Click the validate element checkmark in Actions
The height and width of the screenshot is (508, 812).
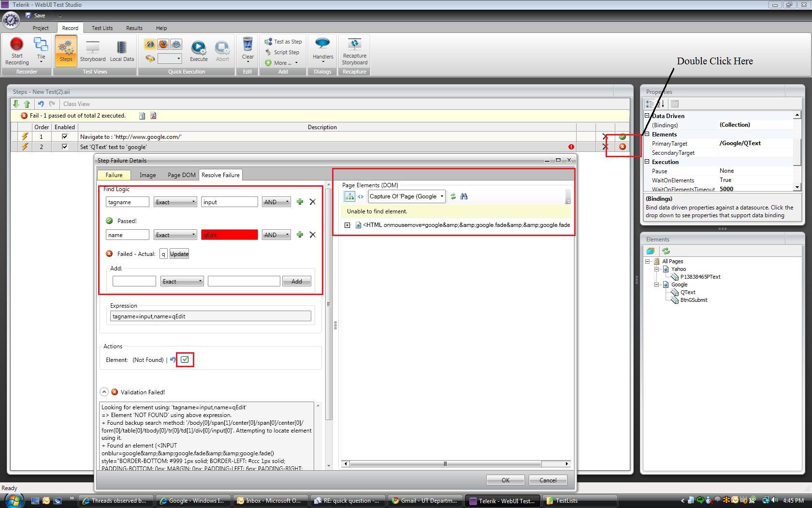pyautogui.click(x=185, y=359)
